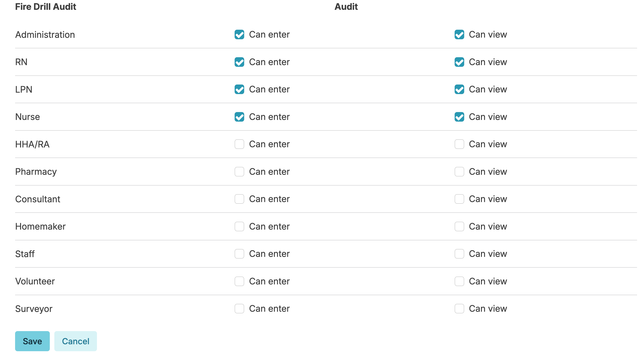This screenshot has width=644, height=356.
Task: Uncheck Nurse Can enter checkbox
Action: [239, 117]
